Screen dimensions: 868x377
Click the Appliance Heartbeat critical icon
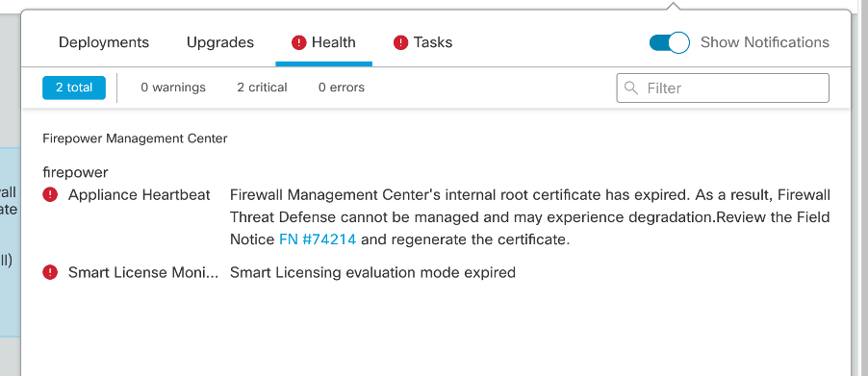50,194
